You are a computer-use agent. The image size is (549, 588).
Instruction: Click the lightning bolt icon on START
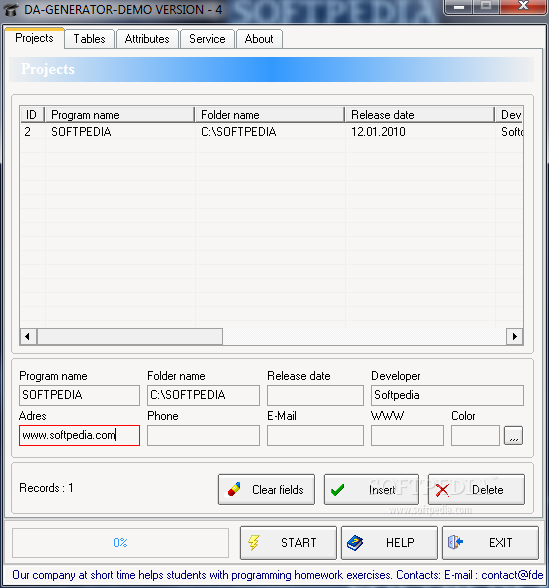click(x=254, y=543)
